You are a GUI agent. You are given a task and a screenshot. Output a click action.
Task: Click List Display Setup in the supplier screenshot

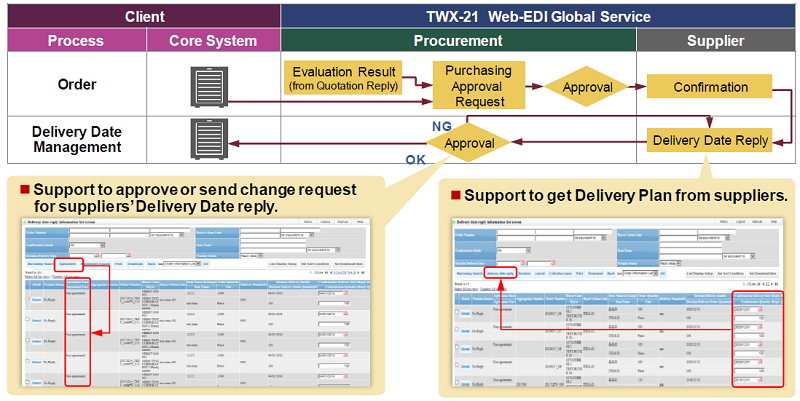point(700,273)
